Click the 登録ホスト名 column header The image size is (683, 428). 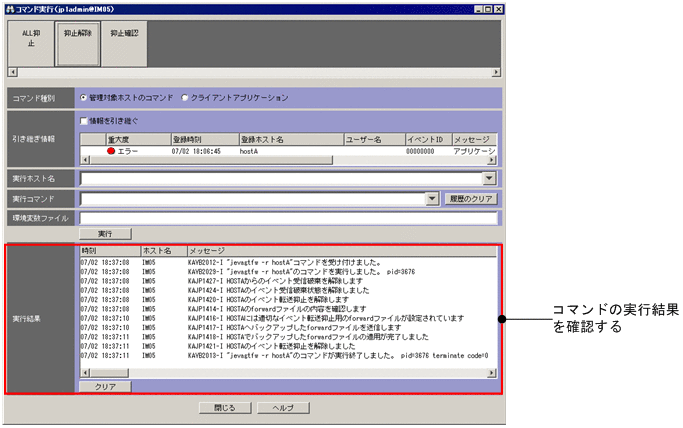click(x=292, y=139)
